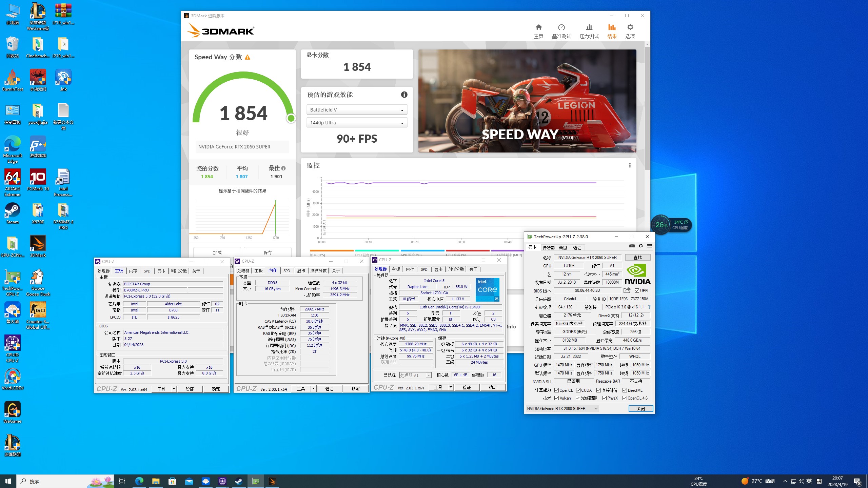
Task: Open the Steam desktop shortcut
Action: pyautogui.click(x=13, y=213)
